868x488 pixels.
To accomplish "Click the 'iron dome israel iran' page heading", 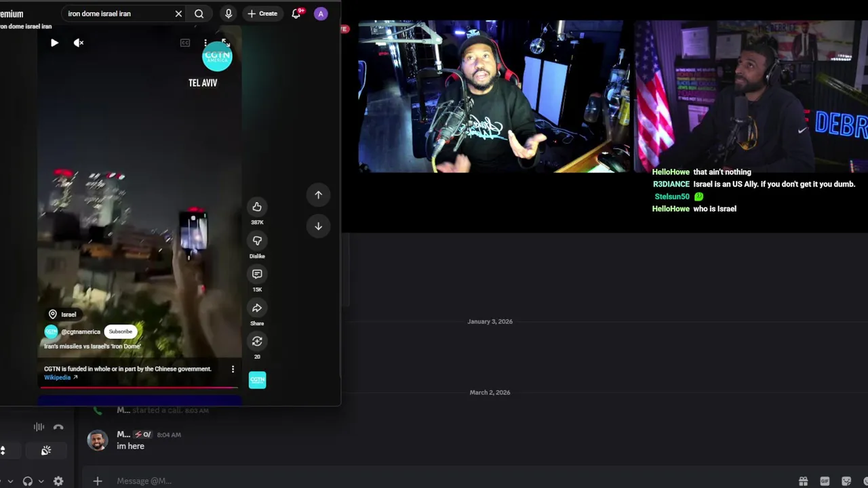I will pyautogui.click(x=26, y=26).
